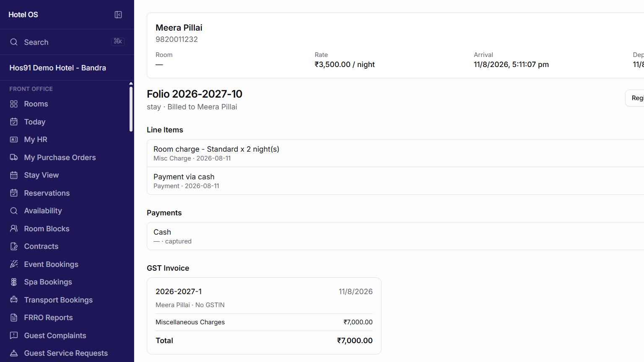644x362 pixels.
Task: Click the Today calendar-check icon
Action: [14, 122]
